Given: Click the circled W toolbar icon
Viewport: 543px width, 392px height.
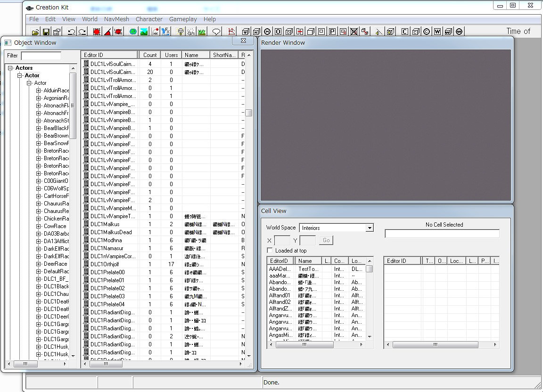Looking at the screenshot, I should [x=459, y=32].
